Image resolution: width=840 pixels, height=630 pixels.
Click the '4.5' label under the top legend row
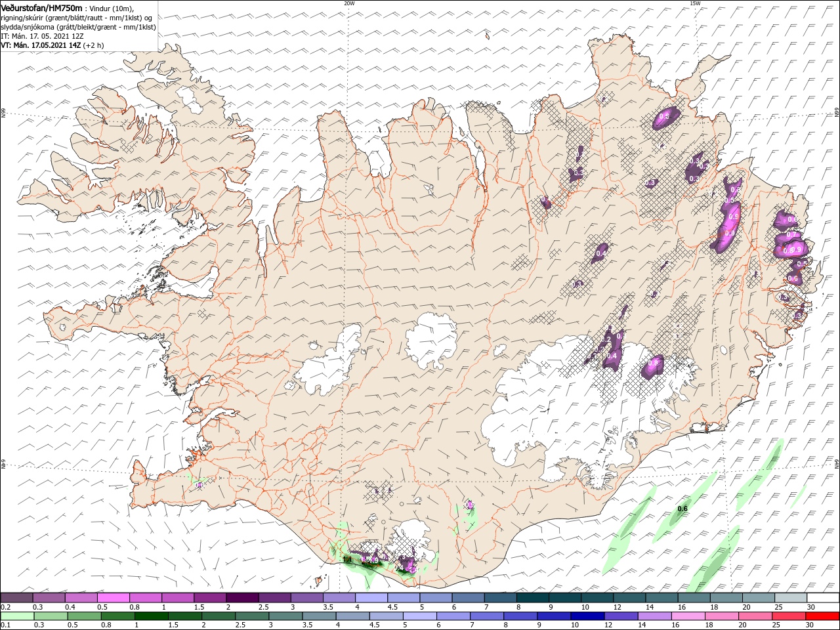point(392,607)
